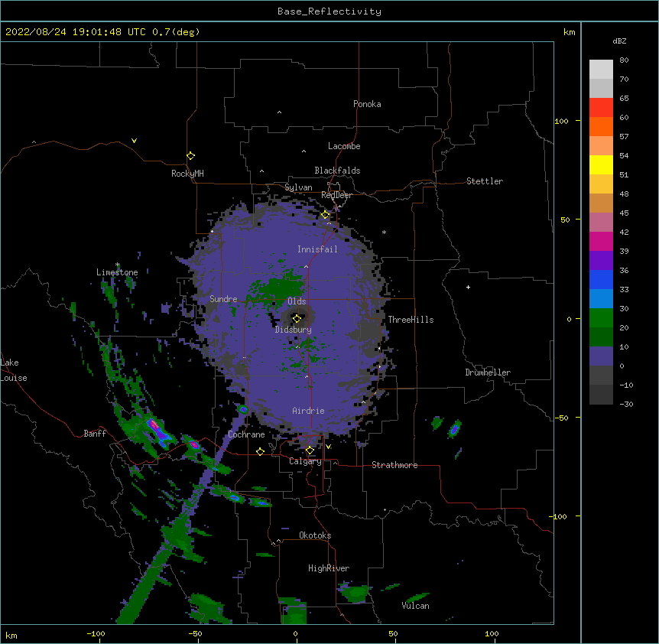This screenshot has height=644, width=659.
Task: Click the orange 60 dBZ legend swatch
Action: point(601,126)
